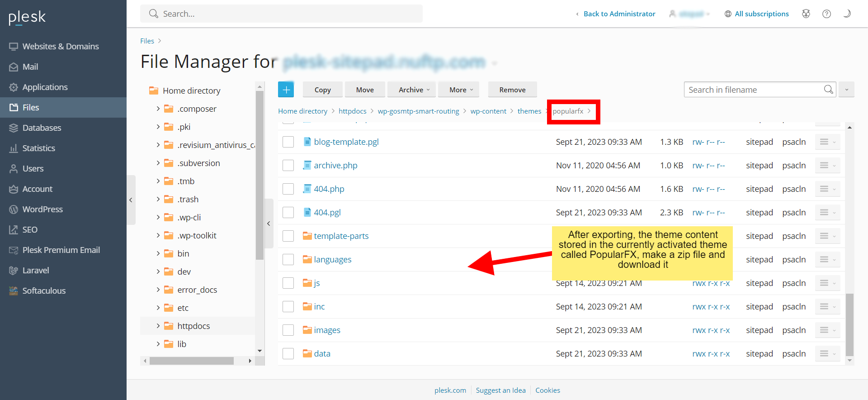
Task: Click the Move button
Action: [365, 90]
